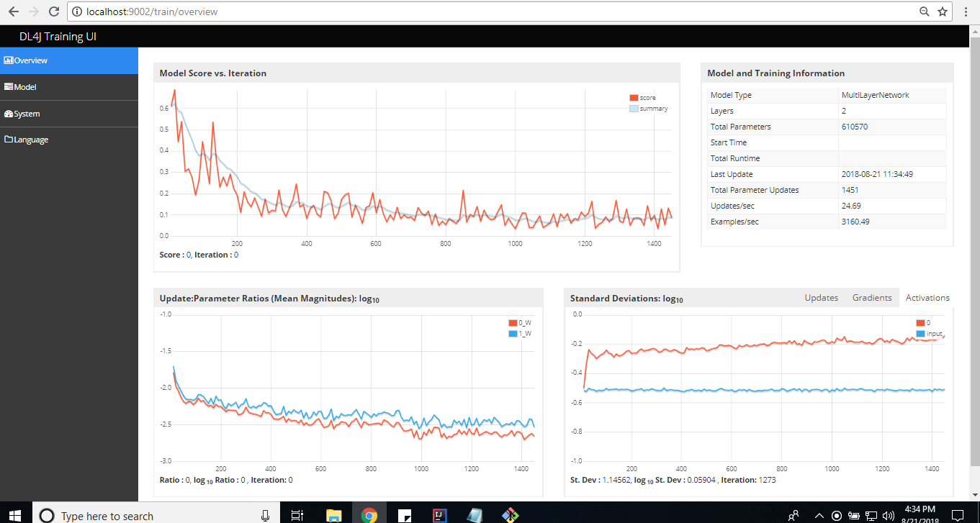Open the Language menu in sidebar
The image size is (980, 523).
tap(69, 140)
